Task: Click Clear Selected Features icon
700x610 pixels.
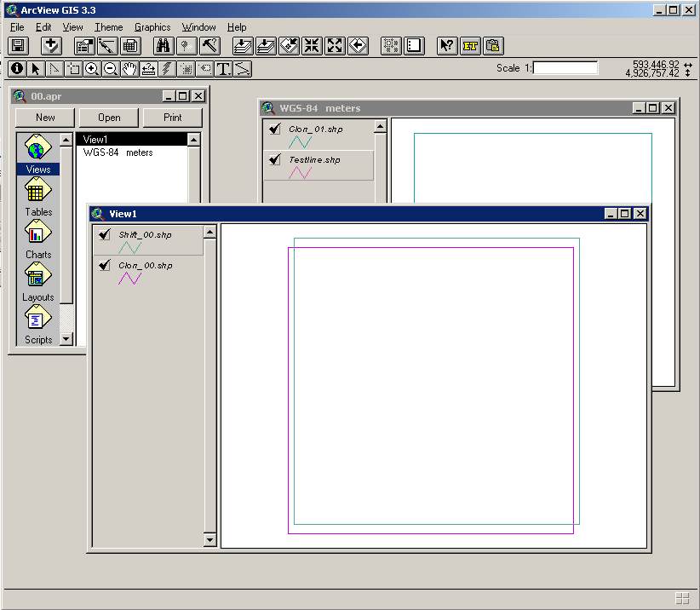Action: pyautogui.click(x=414, y=45)
